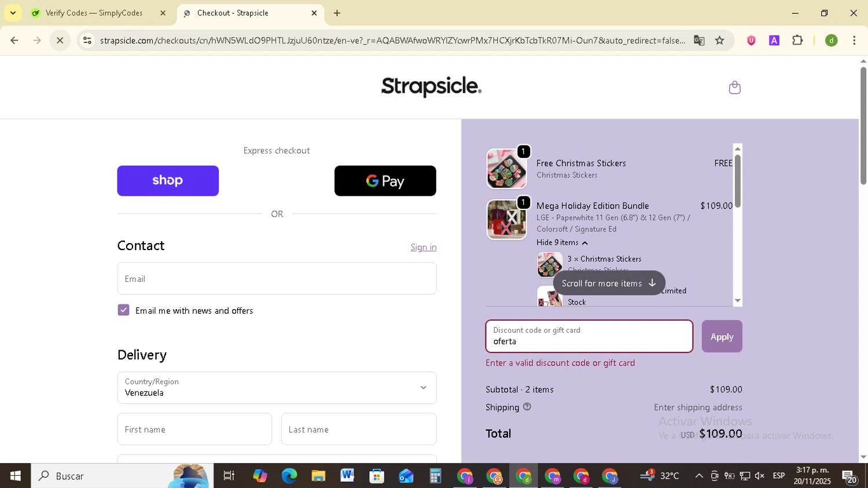Image resolution: width=868 pixels, height=488 pixels.
Task: Uncheck Email me with news and offers
Action: (x=123, y=310)
